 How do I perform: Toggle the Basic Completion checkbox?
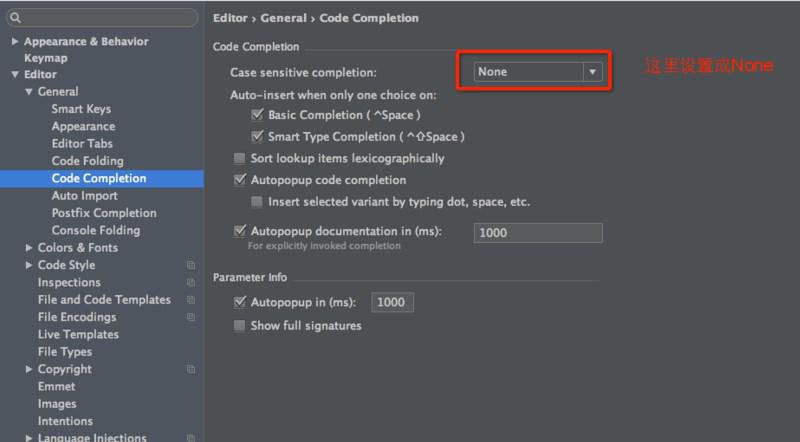click(x=257, y=114)
